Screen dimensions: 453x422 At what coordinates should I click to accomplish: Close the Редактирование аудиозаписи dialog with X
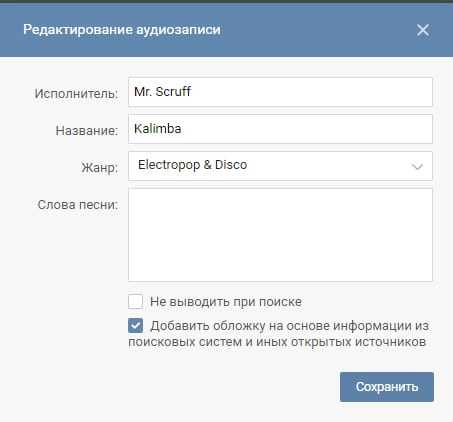point(423,30)
